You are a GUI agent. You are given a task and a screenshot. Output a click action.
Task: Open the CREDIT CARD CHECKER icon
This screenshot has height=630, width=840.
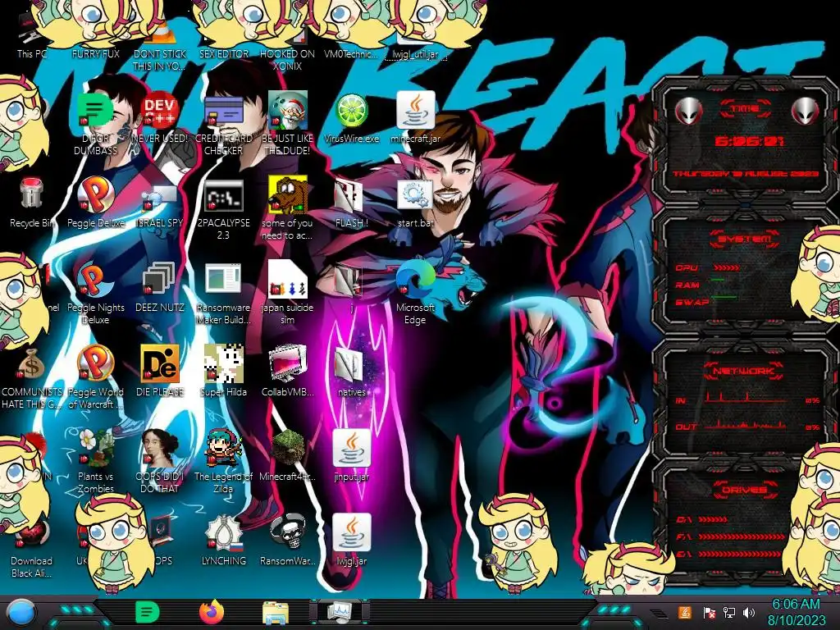[x=223, y=112]
